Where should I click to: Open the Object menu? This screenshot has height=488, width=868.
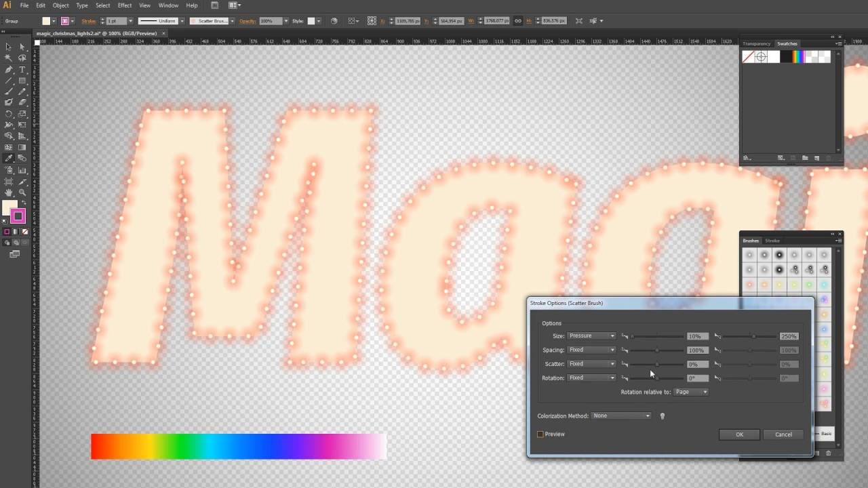(x=60, y=5)
